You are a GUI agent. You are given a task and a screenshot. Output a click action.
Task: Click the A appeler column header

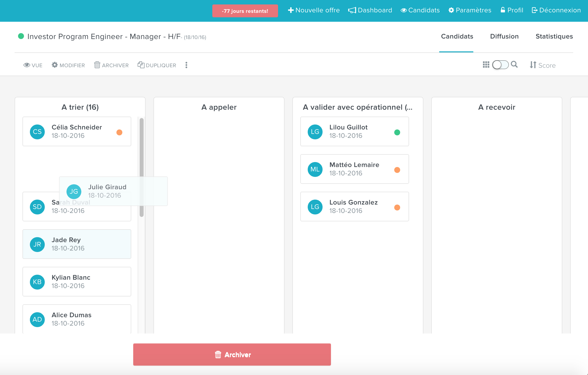(x=219, y=107)
